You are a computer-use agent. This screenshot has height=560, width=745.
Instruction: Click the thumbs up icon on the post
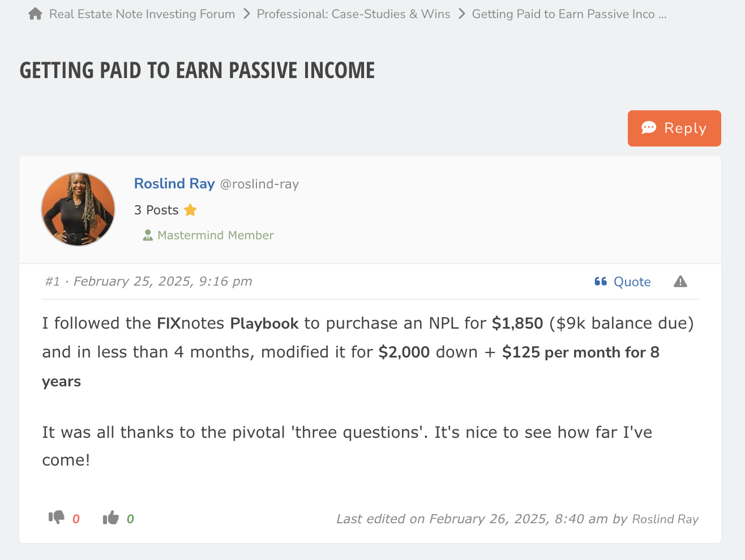112,516
